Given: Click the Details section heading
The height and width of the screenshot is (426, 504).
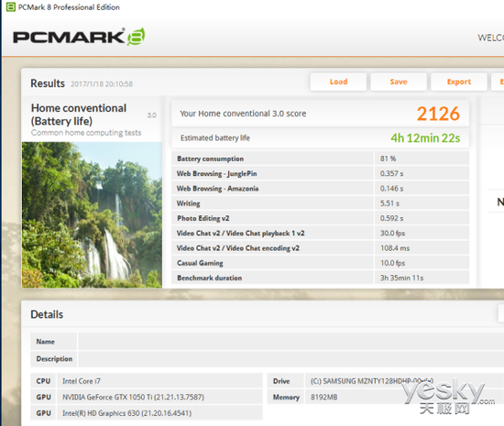Looking at the screenshot, I should 47,314.
